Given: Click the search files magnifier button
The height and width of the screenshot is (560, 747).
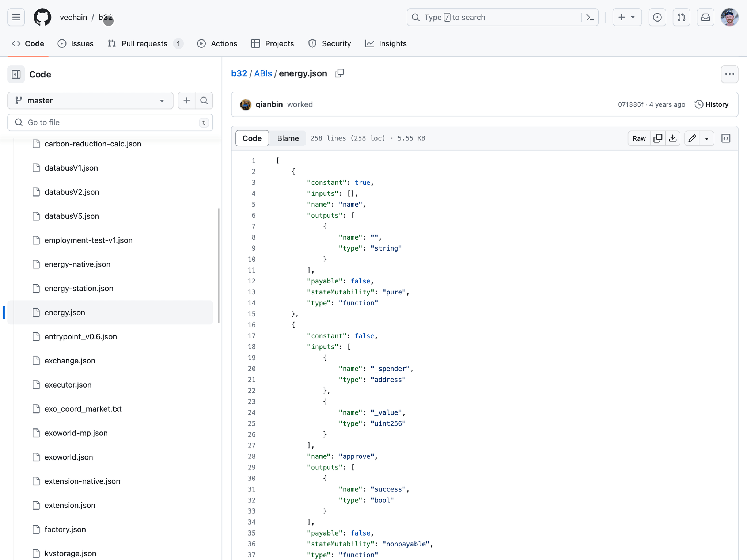Looking at the screenshot, I should [204, 100].
